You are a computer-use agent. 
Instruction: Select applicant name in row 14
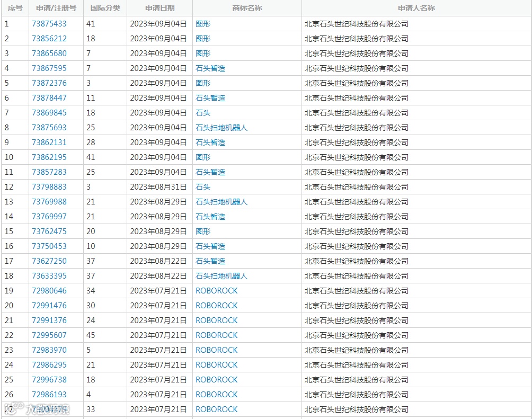[357, 217]
